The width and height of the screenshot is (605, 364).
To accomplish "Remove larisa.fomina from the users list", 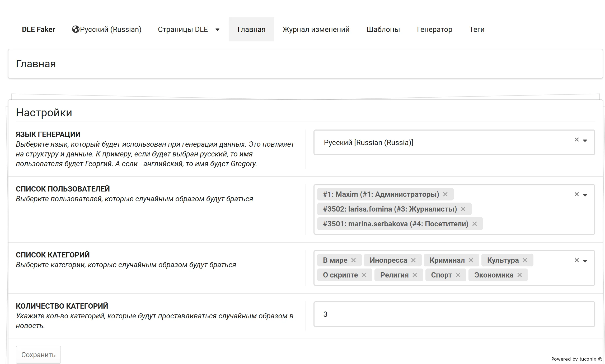I will coord(463,209).
